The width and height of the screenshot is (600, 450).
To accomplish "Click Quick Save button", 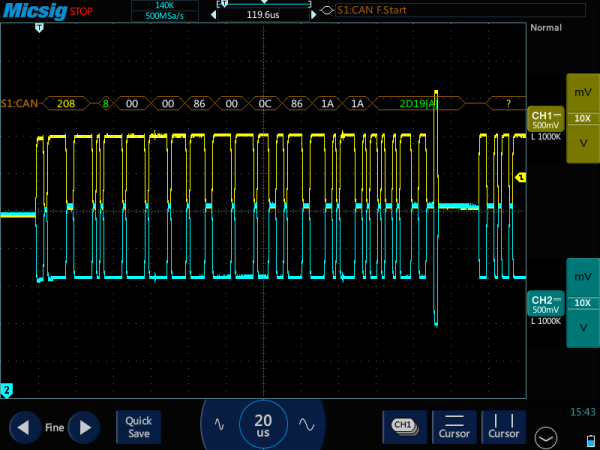I will coord(139,427).
